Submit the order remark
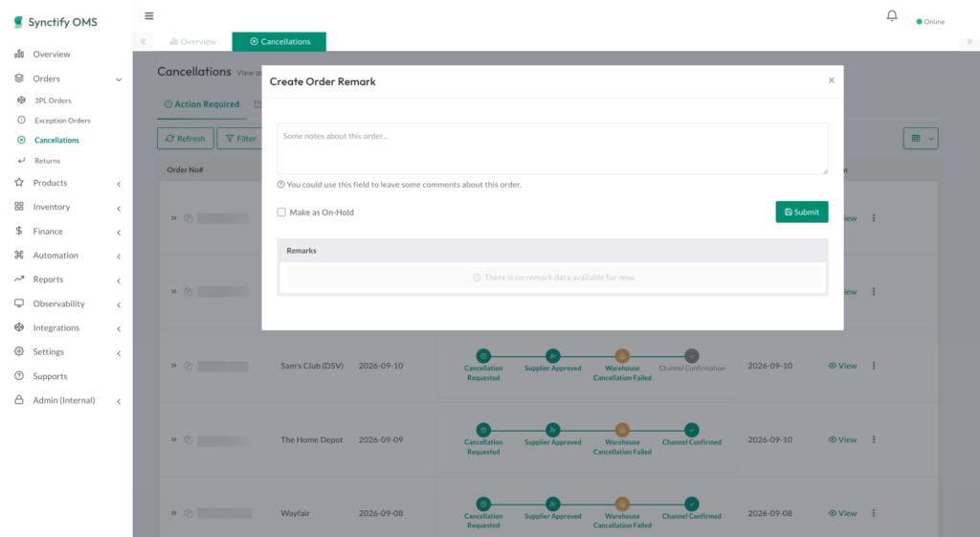The height and width of the screenshot is (537, 980). 802,212
